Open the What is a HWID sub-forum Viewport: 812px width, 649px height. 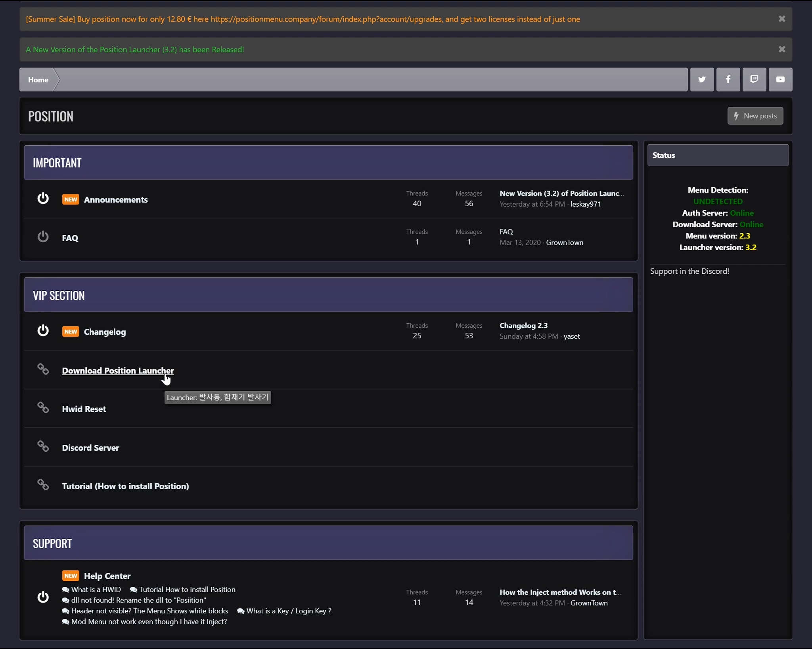pos(96,589)
